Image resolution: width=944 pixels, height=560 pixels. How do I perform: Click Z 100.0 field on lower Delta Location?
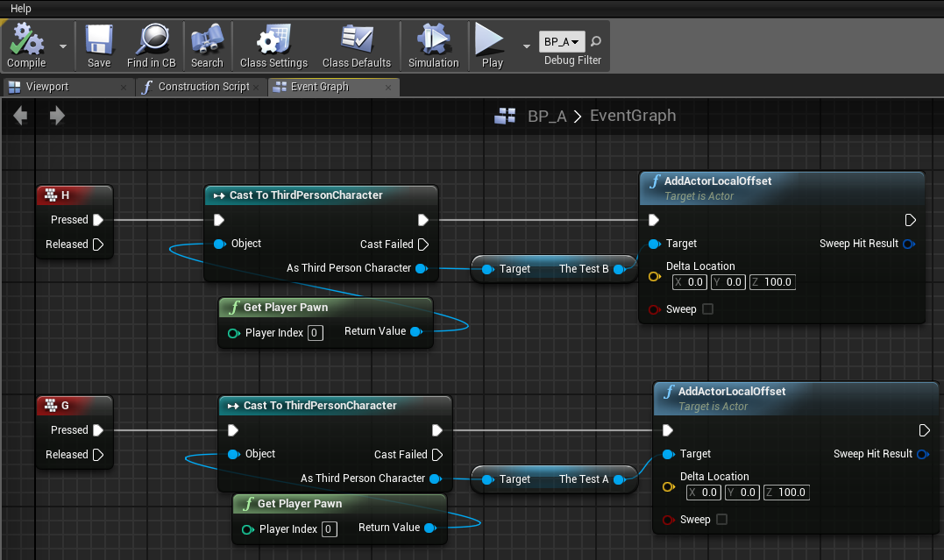(786, 493)
